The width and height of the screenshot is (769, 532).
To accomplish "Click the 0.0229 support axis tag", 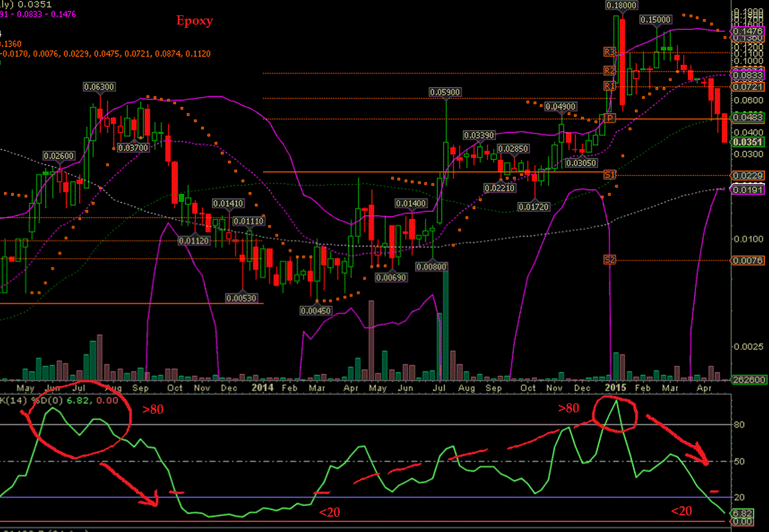I will click(748, 175).
